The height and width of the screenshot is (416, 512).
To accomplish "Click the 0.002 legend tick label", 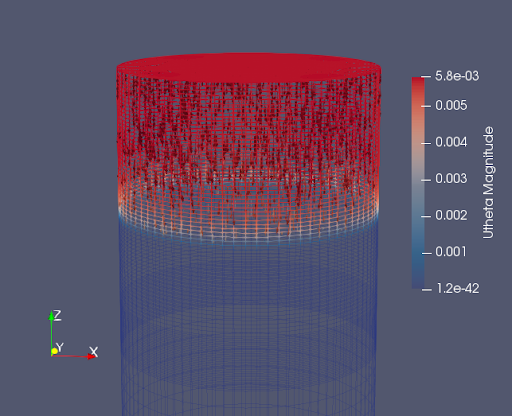I will (x=451, y=216).
